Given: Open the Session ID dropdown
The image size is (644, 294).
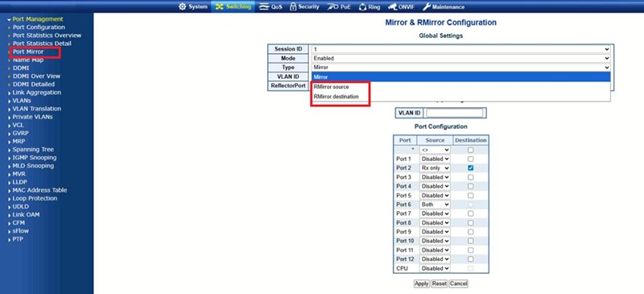Looking at the screenshot, I should click(x=460, y=49).
